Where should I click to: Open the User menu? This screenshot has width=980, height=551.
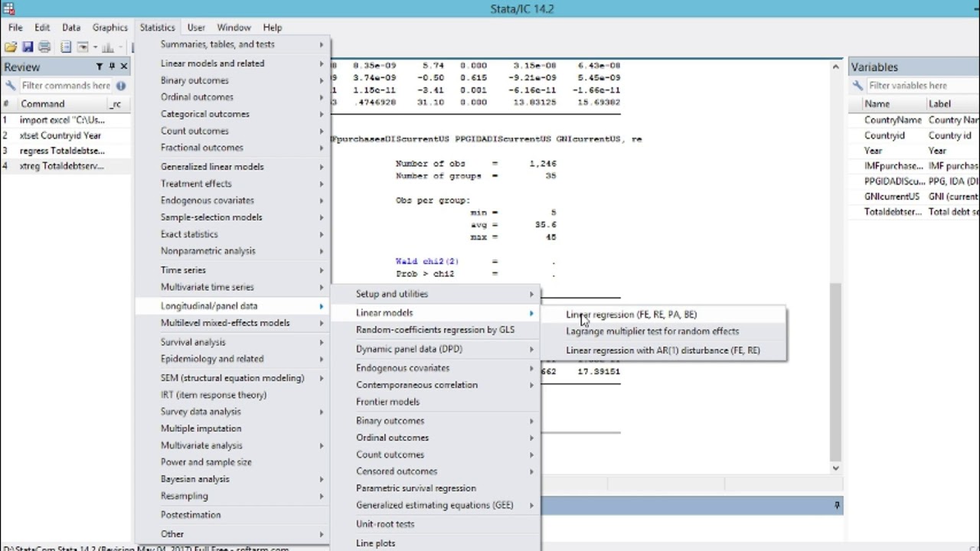point(196,28)
